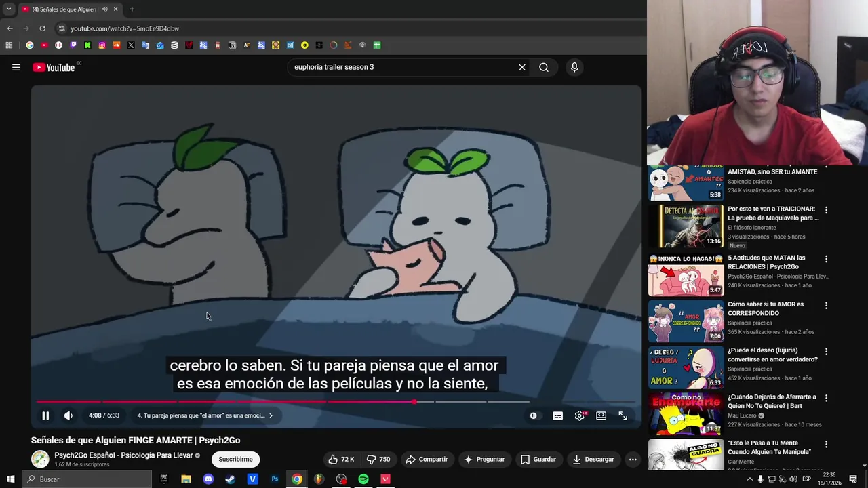868x488 pixels.
Task: Open the player settings gear icon
Action: [580, 415]
